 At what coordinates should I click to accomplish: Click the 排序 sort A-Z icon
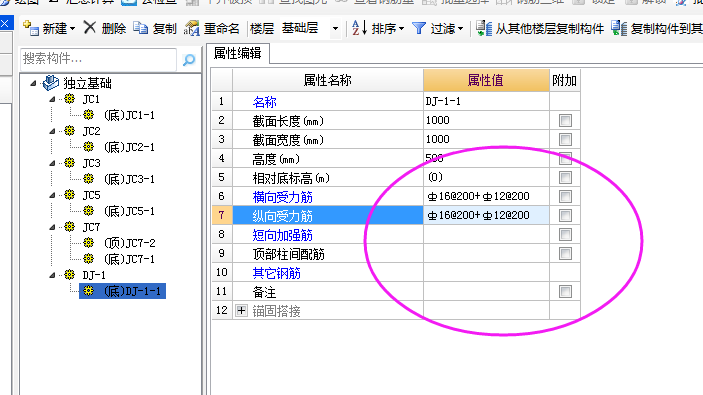[x=360, y=28]
